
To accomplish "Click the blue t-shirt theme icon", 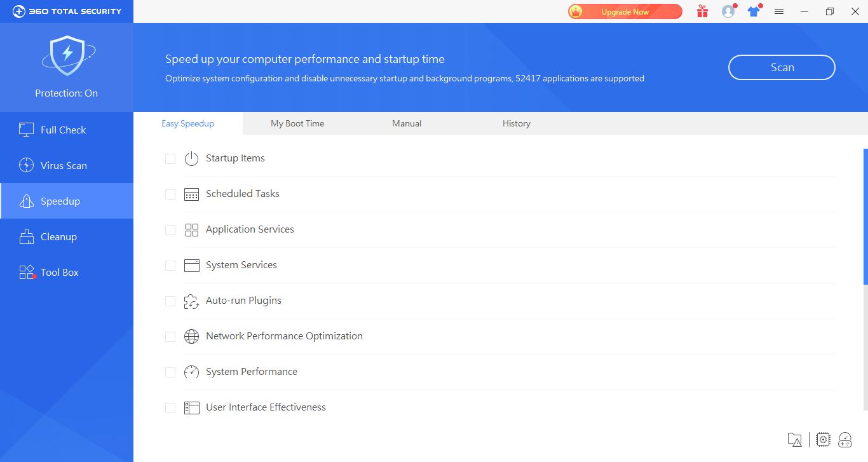I will click(754, 11).
